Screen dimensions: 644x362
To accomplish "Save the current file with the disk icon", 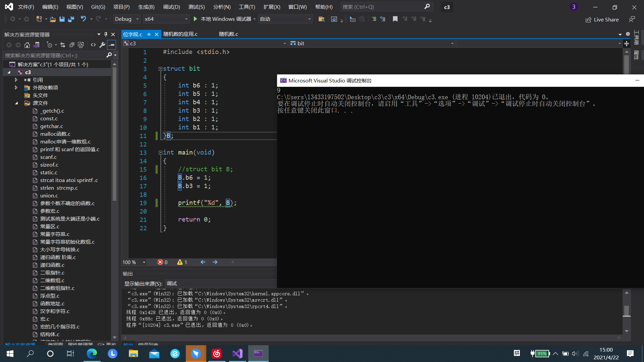I will coord(62,19).
